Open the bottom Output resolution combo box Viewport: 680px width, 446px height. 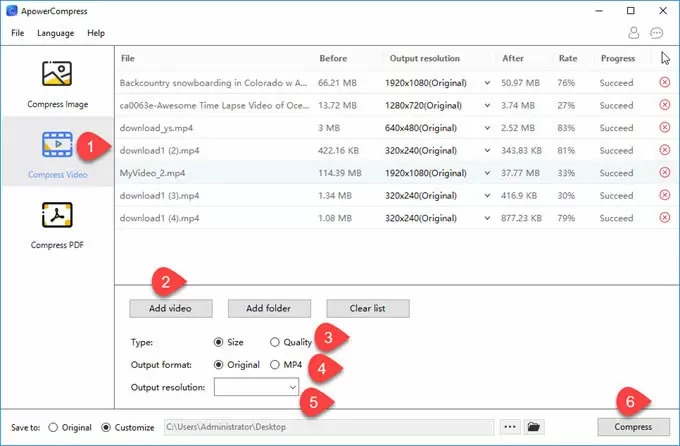256,387
